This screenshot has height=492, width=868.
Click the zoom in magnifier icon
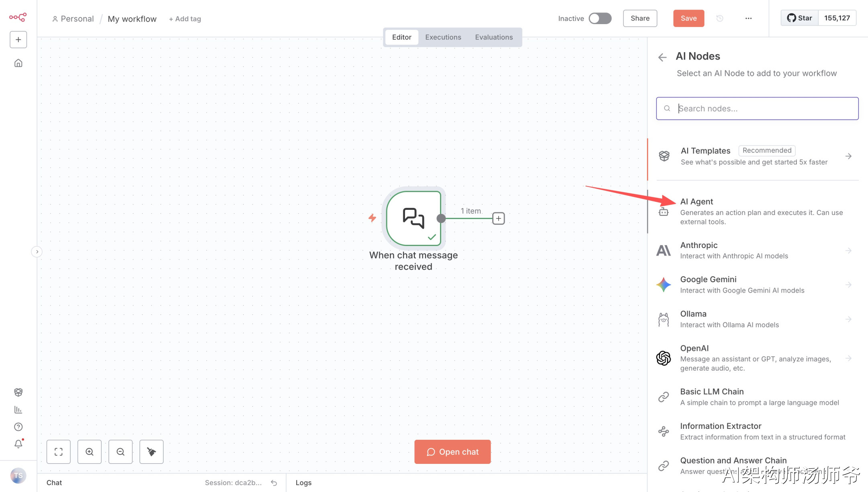[x=89, y=452]
